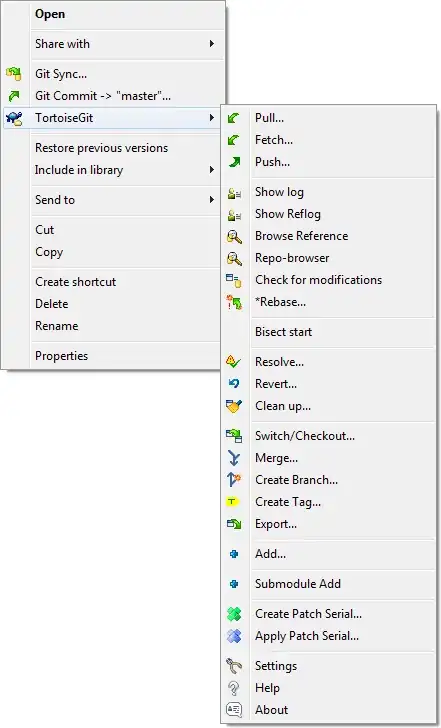Expand the Send to submenu arrow
The image size is (441, 728).
coord(212,200)
